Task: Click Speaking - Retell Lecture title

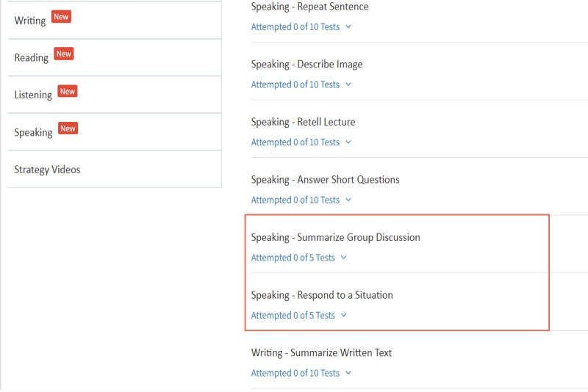Action: coord(303,122)
